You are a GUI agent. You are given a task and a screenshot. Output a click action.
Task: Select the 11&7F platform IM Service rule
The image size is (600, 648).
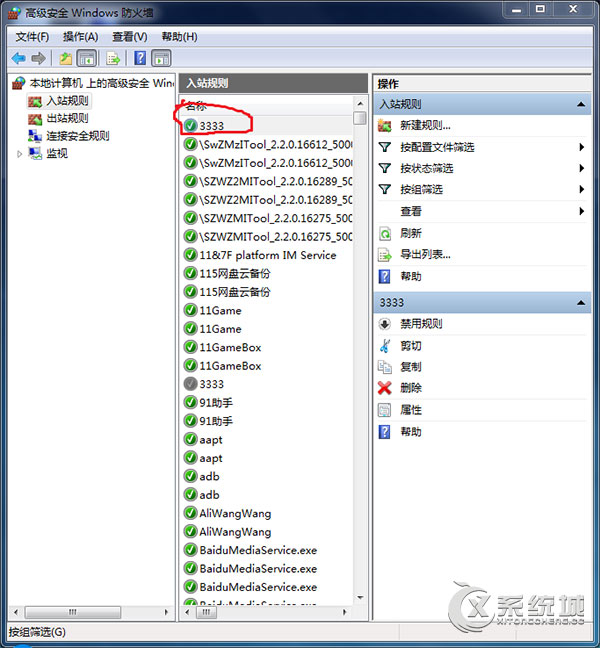[267, 255]
